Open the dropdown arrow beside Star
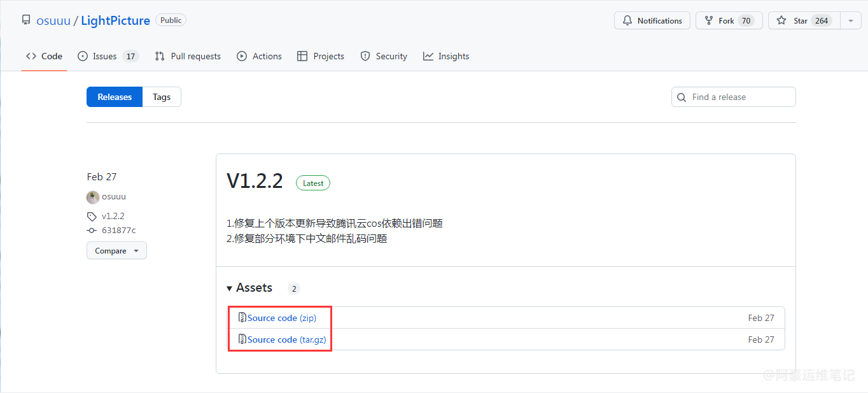 point(851,20)
